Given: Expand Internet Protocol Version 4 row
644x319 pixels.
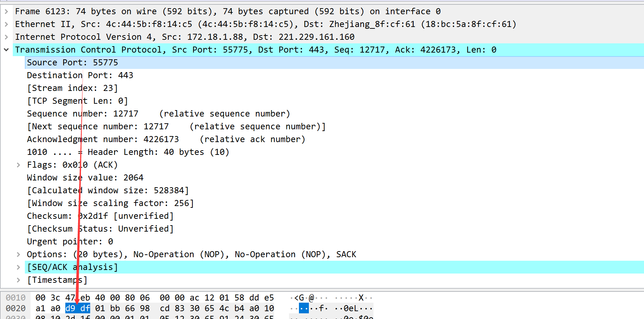Looking at the screenshot, I should pos(6,37).
